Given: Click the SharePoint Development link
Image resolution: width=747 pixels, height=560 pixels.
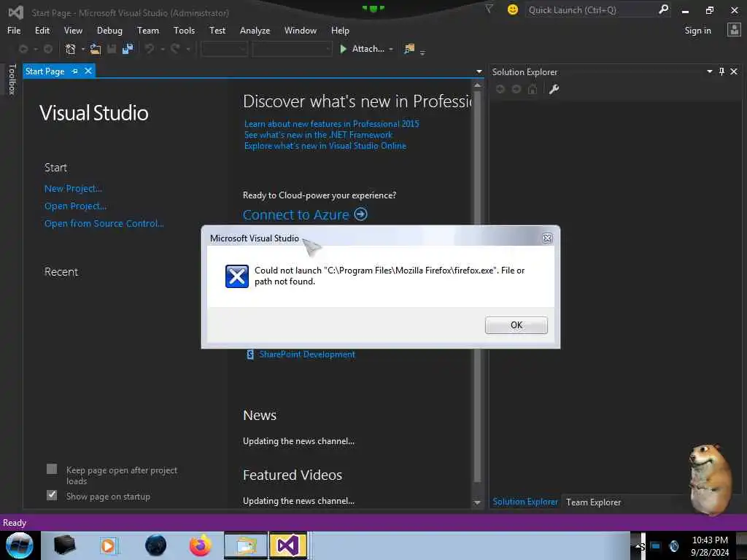Looking at the screenshot, I should click(x=307, y=354).
